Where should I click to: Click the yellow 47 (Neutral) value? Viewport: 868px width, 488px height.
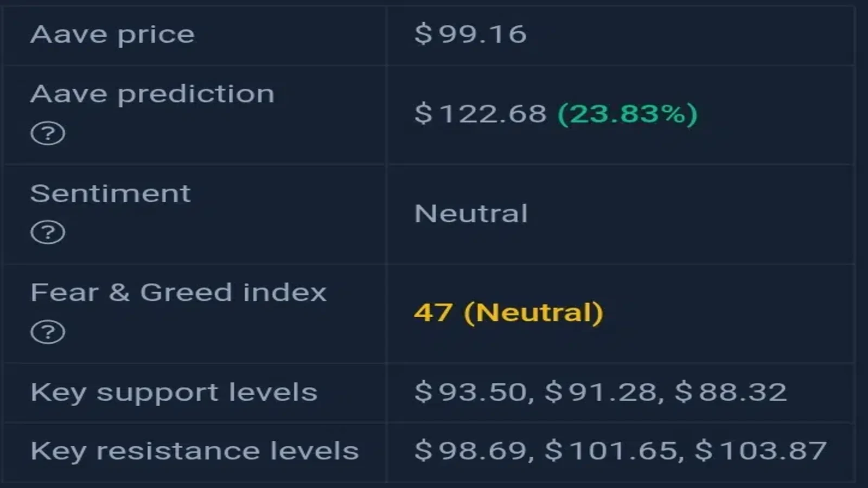[508, 312]
